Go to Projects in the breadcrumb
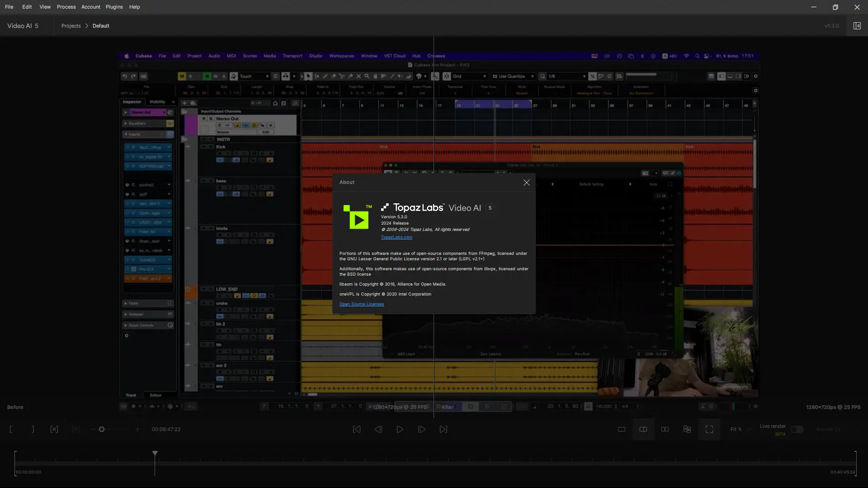 click(71, 26)
